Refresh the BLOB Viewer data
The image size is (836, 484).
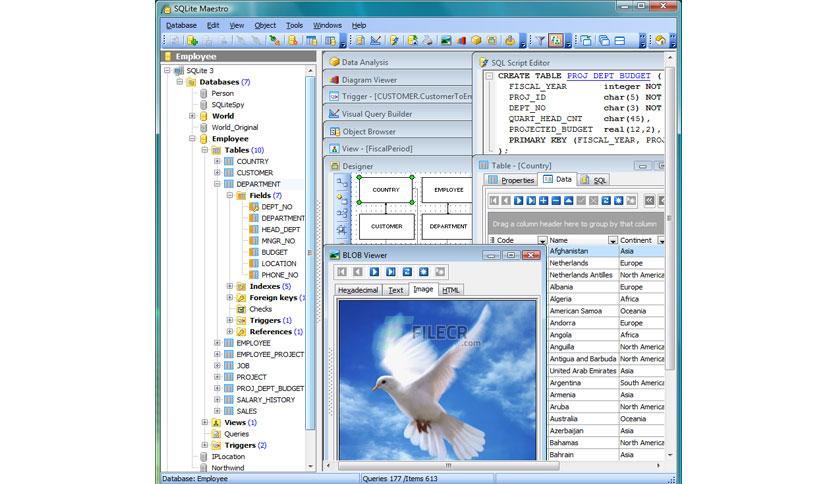click(407, 272)
